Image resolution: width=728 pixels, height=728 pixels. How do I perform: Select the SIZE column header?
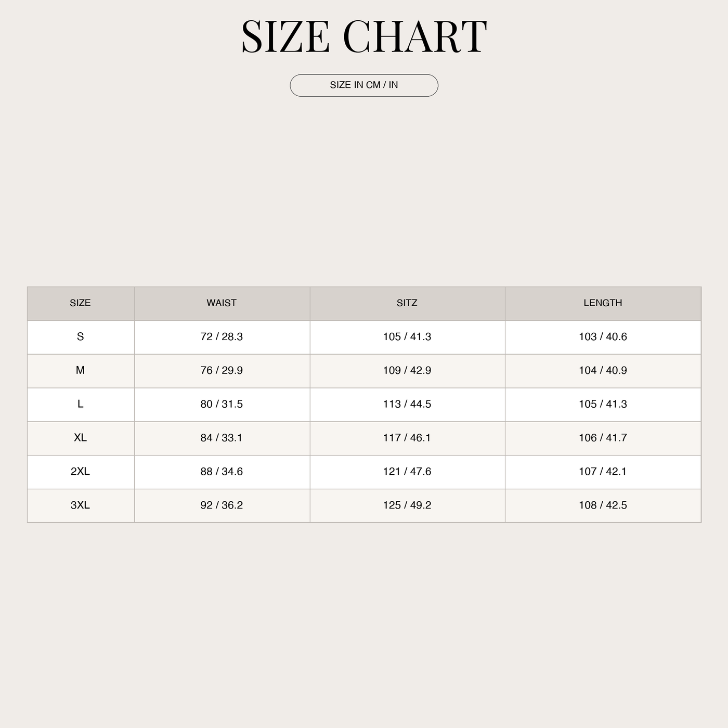(80, 303)
